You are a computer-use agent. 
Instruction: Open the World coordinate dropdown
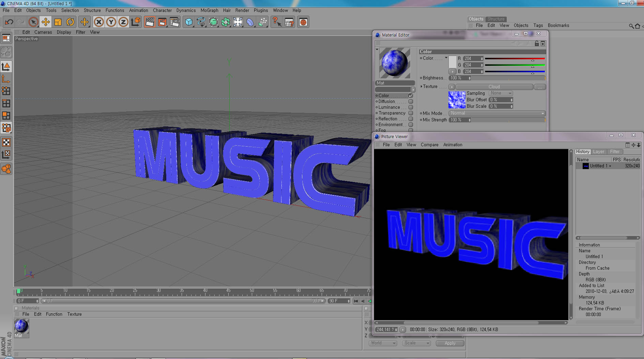(383, 343)
